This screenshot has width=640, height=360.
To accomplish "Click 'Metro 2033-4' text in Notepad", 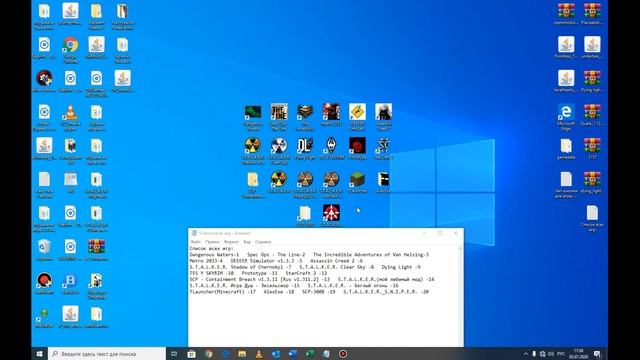I will pos(206,261).
